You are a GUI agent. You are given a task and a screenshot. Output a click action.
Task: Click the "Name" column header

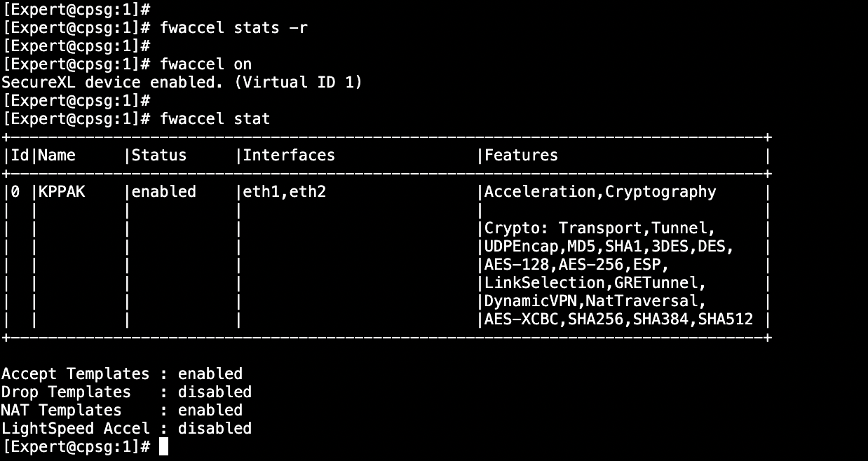pyautogui.click(x=57, y=155)
